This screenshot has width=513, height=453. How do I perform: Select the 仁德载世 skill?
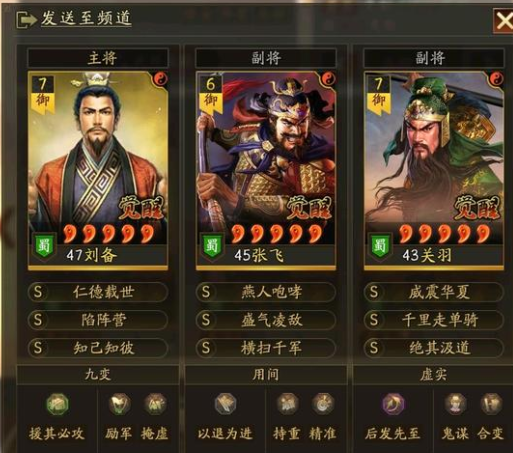click(98, 292)
